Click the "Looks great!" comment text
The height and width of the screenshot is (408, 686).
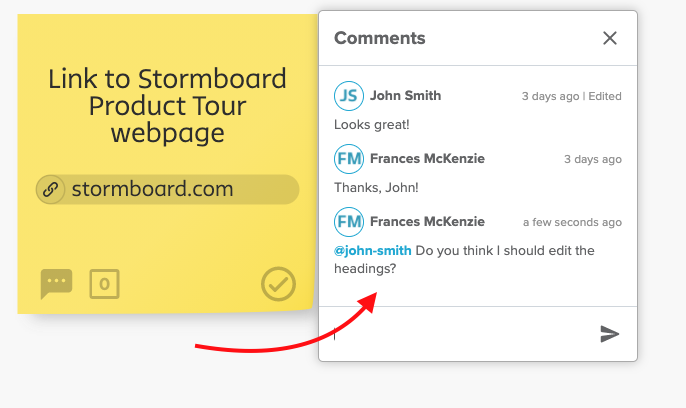[x=371, y=125]
